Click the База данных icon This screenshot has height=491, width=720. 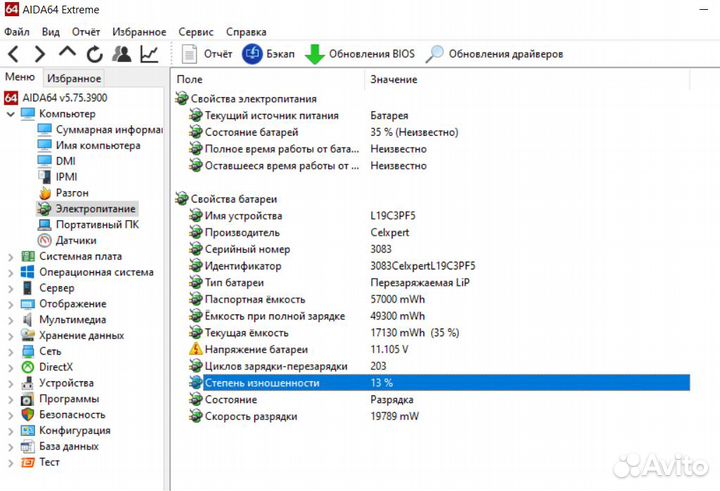tap(28, 446)
